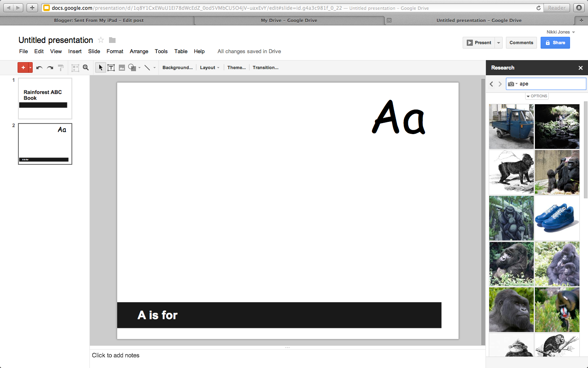Select the gorilla eating leaves thumbnail
Image resolution: width=588 pixels, height=368 pixels.
pyautogui.click(x=511, y=264)
